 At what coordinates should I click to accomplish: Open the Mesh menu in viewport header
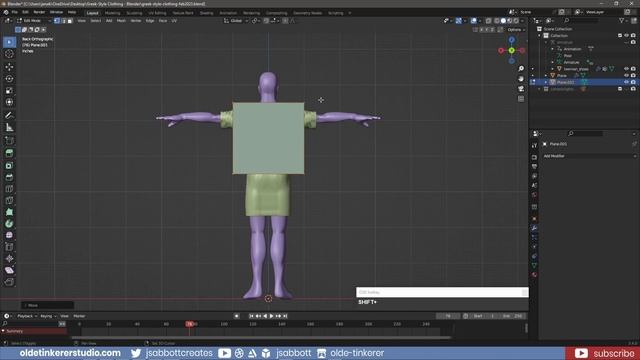121,21
